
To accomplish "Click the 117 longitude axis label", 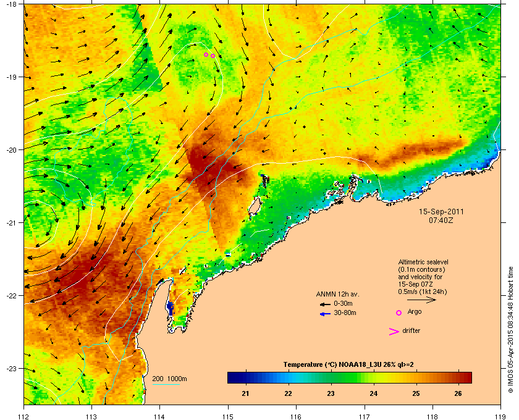I will (x=365, y=417).
